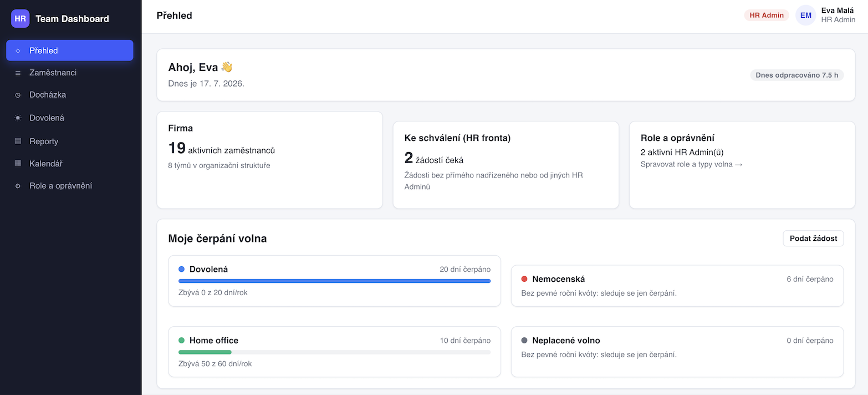868x395 pixels.
Task: Click the gray dot beside Neplacené volno
Action: click(x=524, y=341)
